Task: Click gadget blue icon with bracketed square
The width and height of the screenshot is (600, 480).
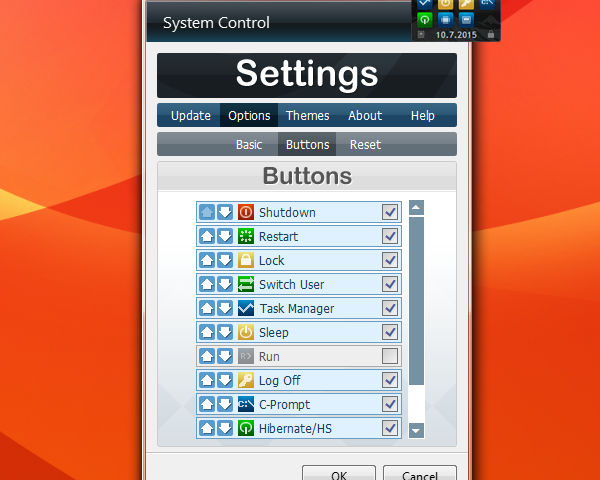Action: (x=445, y=20)
